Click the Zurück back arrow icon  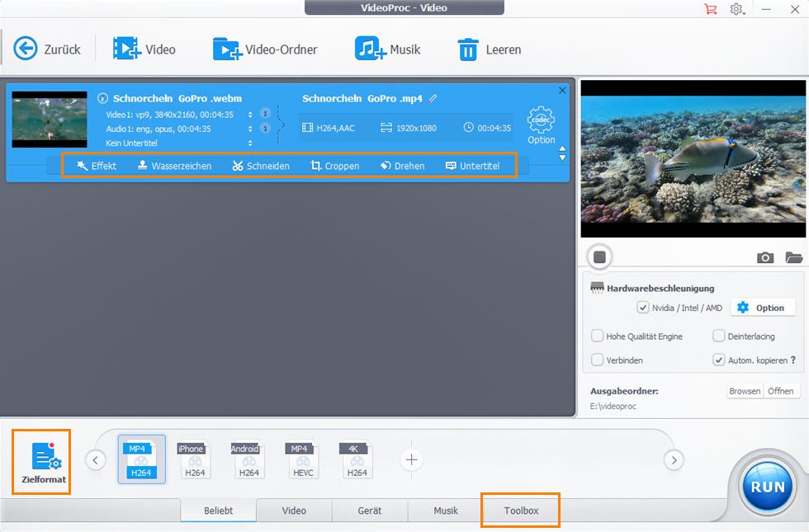pyautogui.click(x=26, y=49)
